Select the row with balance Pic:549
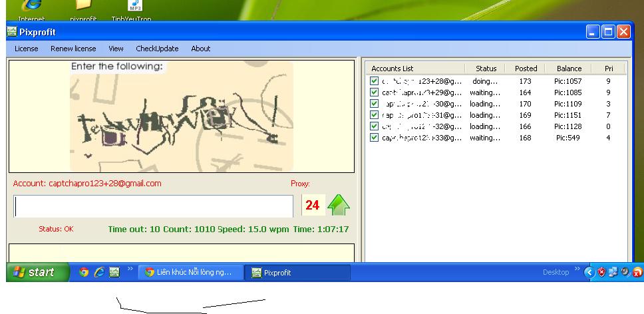 click(497, 138)
